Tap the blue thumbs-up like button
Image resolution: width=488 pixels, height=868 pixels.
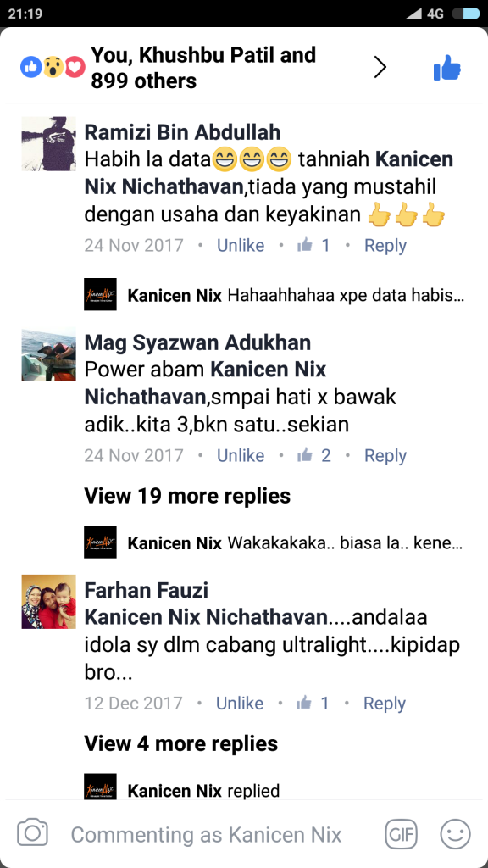447,68
